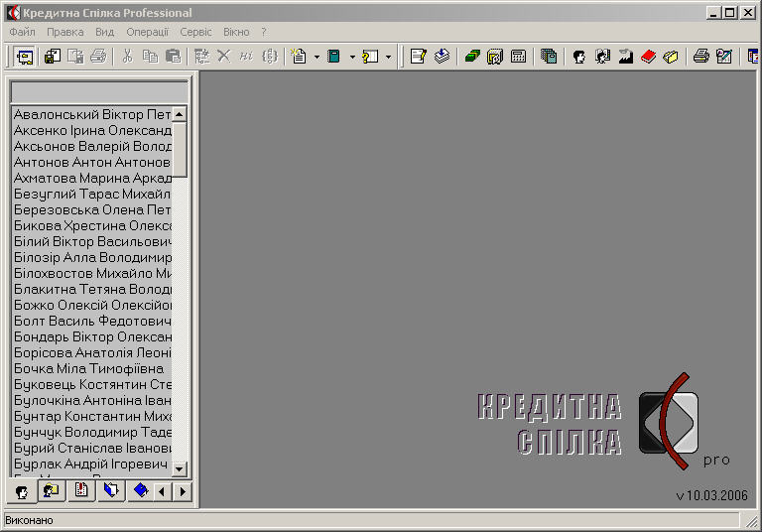762x532 pixels.
Task: Click the printer icon near red book
Action: [700, 57]
